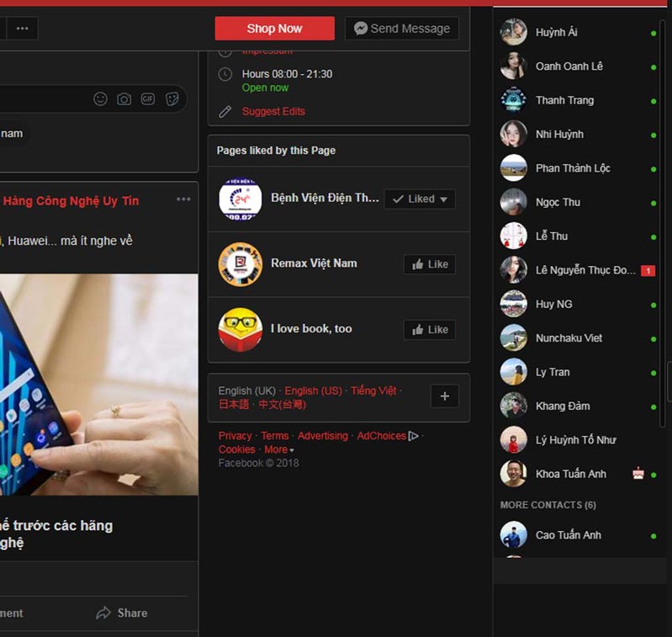Click the emoji smiley icon in comment box

tap(100, 99)
